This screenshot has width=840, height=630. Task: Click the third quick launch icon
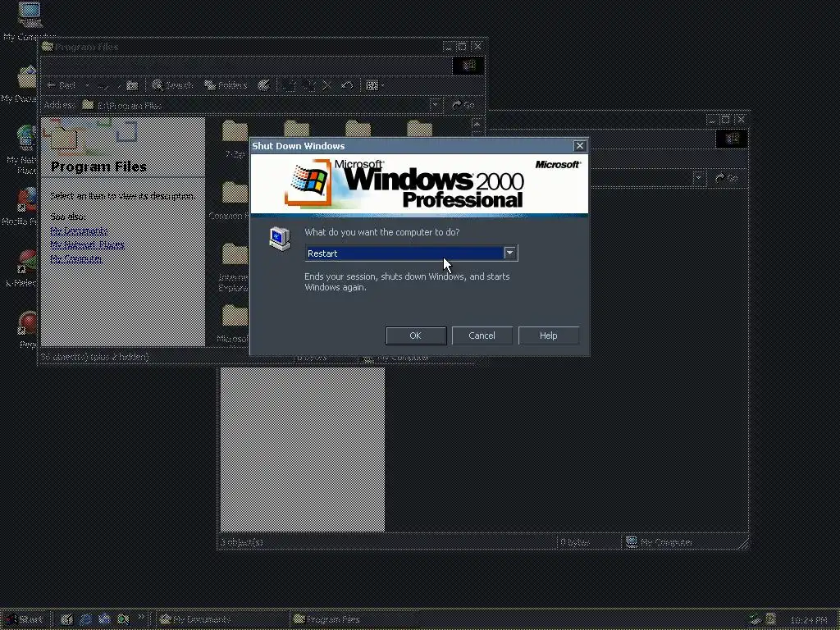104,619
